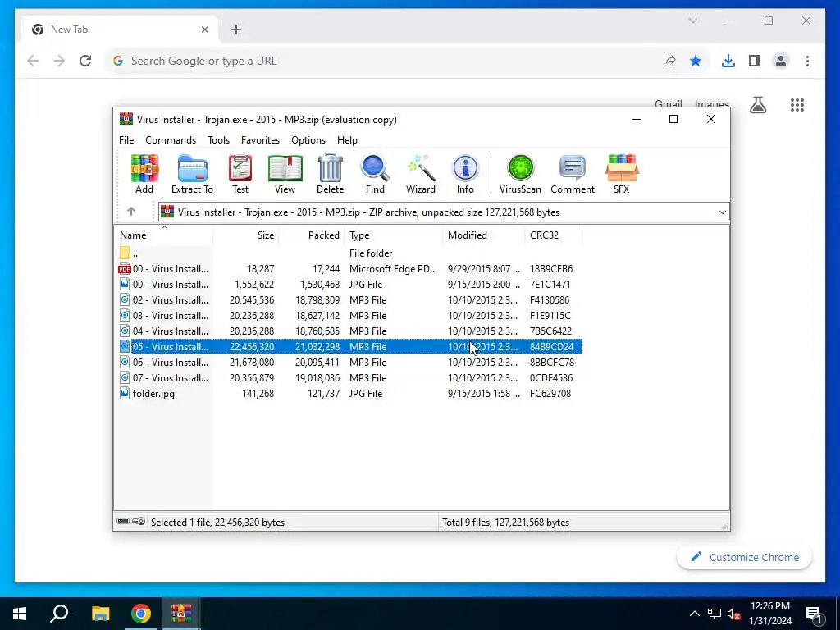Open File Explorer from taskbar
The width and height of the screenshot is (840, 630).
tap(100, 614)
